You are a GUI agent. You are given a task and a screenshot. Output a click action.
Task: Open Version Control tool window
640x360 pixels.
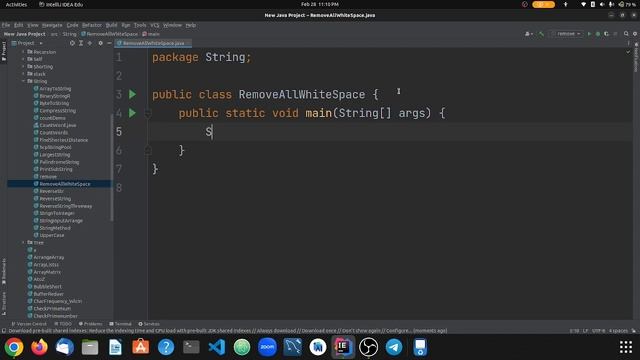click(x=29, y=324)
